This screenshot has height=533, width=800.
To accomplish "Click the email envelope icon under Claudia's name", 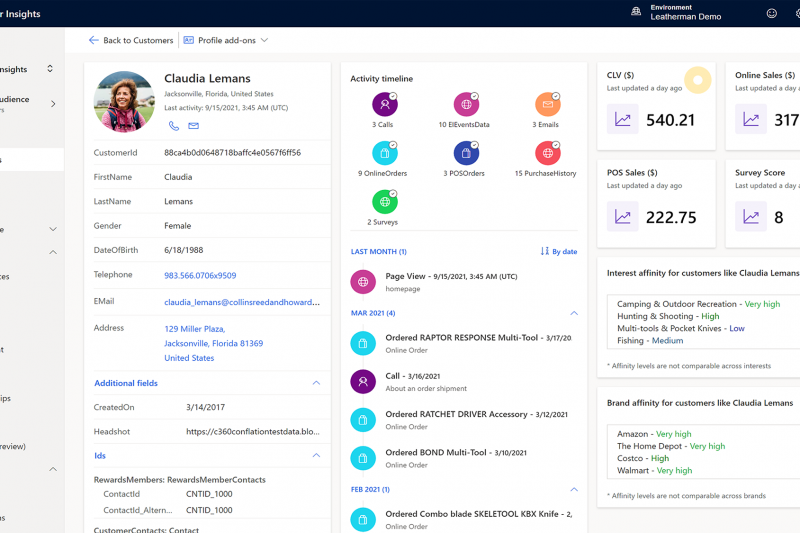I will (x=193, y=126).
